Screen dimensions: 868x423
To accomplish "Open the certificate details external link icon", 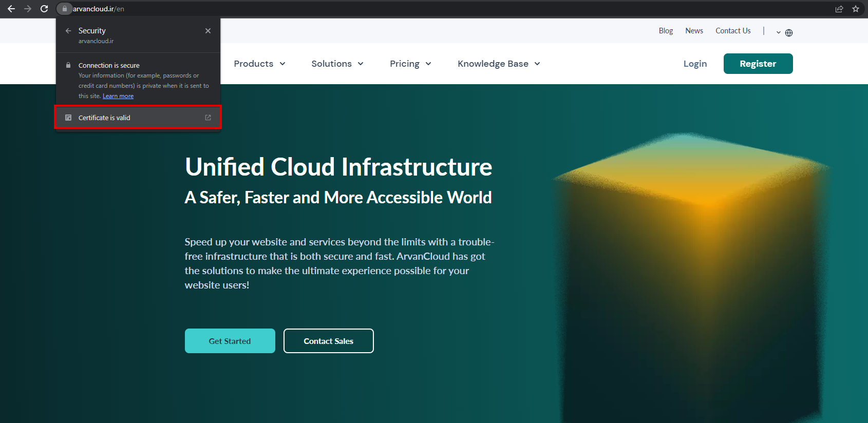I will (208, 118).
